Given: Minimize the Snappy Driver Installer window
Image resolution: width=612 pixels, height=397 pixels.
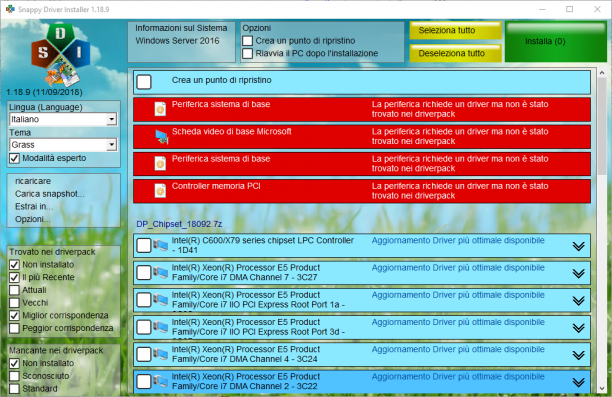Looking at the screenshot, I should [x=542, y=9].
